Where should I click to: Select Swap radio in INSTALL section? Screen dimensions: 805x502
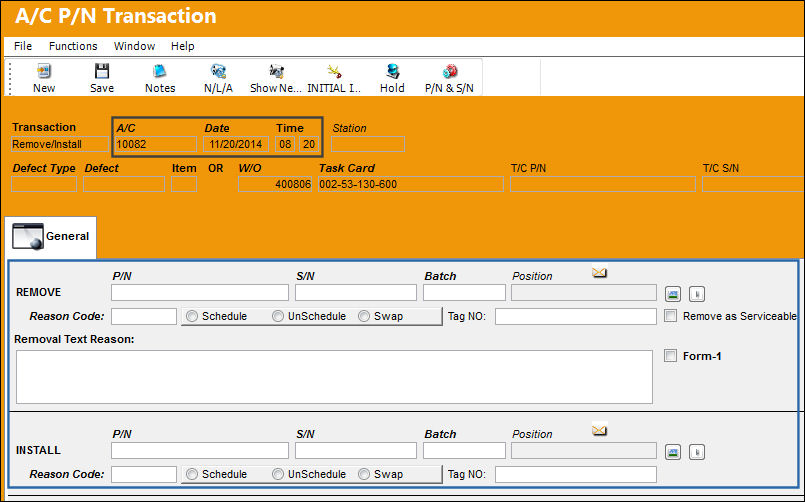coord(364,474)
